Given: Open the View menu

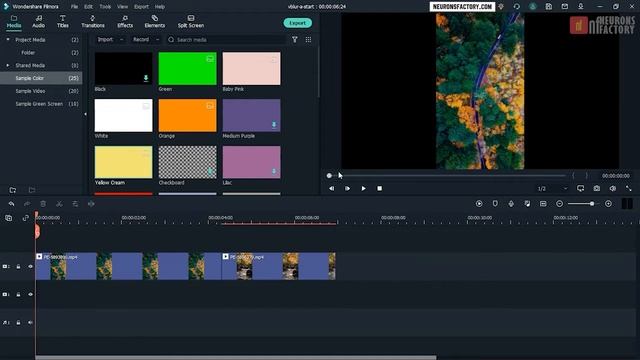Looking at the screenshot, I should coord(122,7).
